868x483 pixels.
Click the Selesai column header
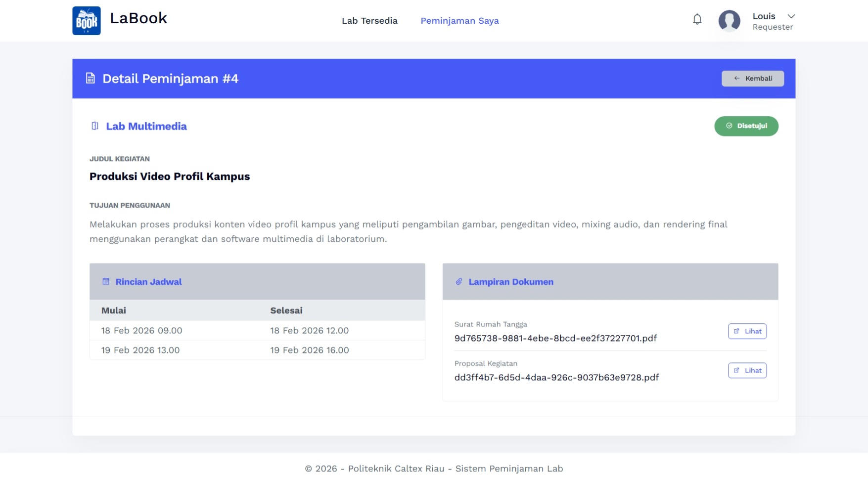(286, 310)
